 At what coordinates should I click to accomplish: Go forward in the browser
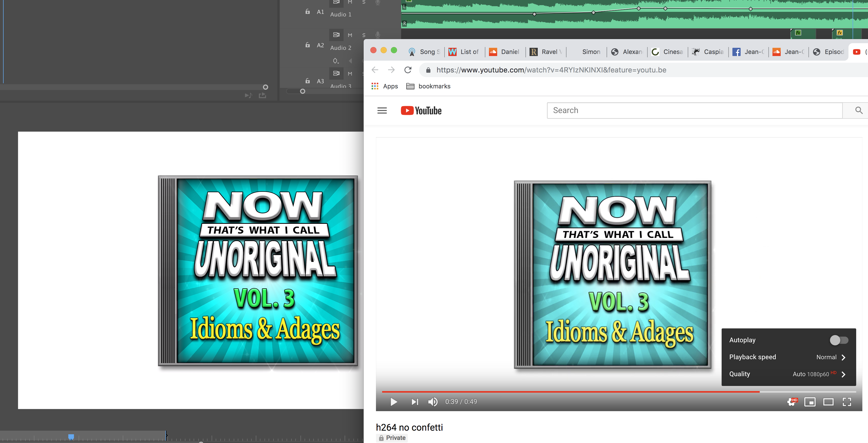pos(391,70)
